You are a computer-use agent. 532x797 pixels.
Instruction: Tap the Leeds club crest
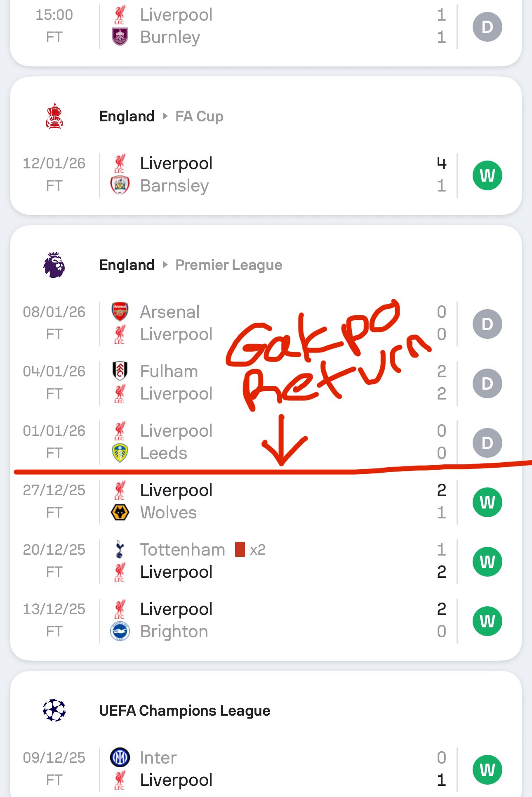pyautogui.click(x=120, y=453)
